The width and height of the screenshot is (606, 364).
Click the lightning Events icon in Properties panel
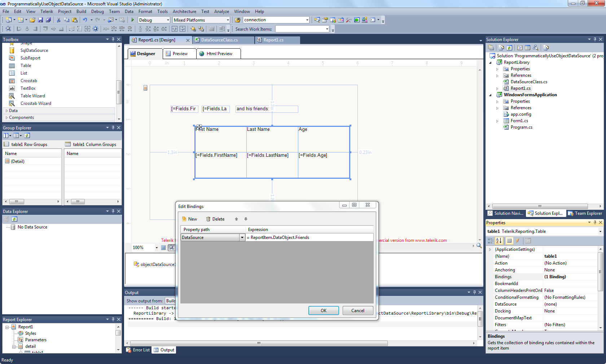[517, 241]
